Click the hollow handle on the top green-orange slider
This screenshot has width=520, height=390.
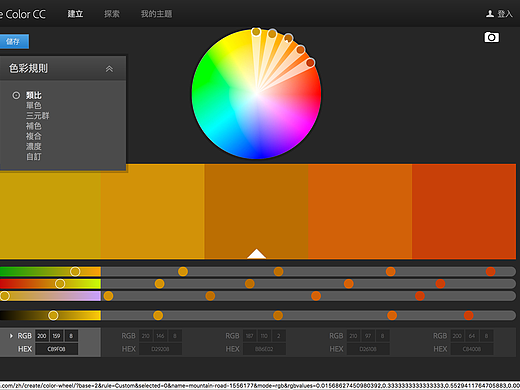(x=75, y=271)
